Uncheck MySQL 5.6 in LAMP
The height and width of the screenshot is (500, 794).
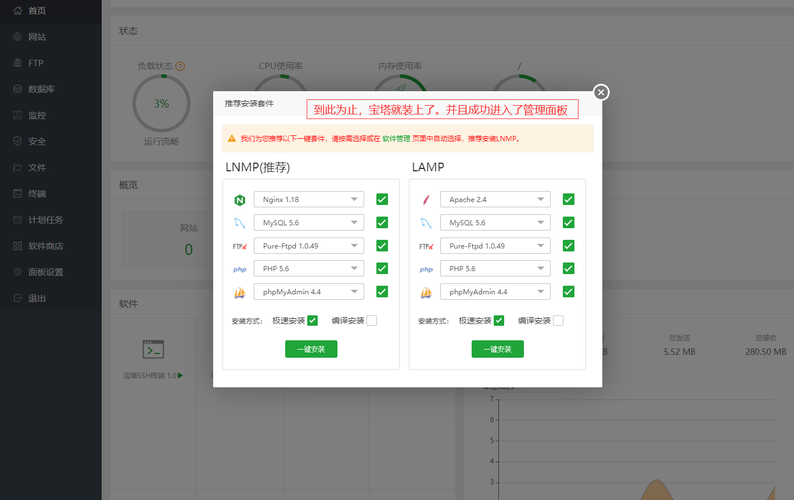point(568,222)
